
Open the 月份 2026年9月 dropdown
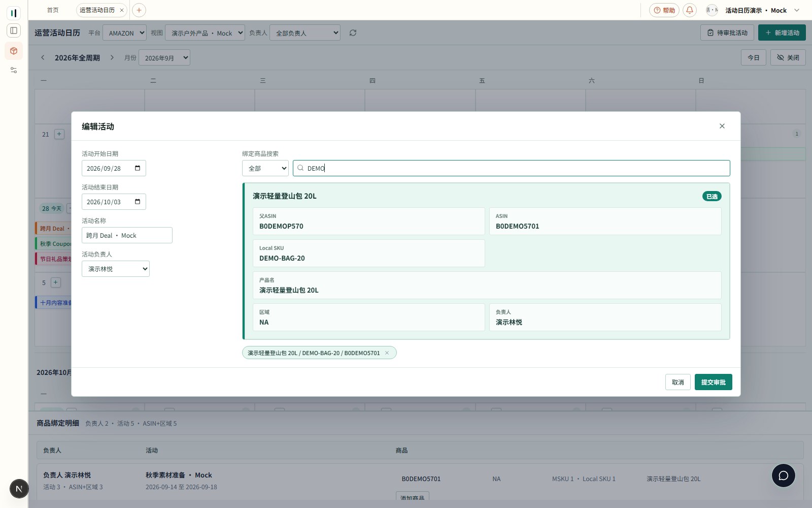coord(164,58)
